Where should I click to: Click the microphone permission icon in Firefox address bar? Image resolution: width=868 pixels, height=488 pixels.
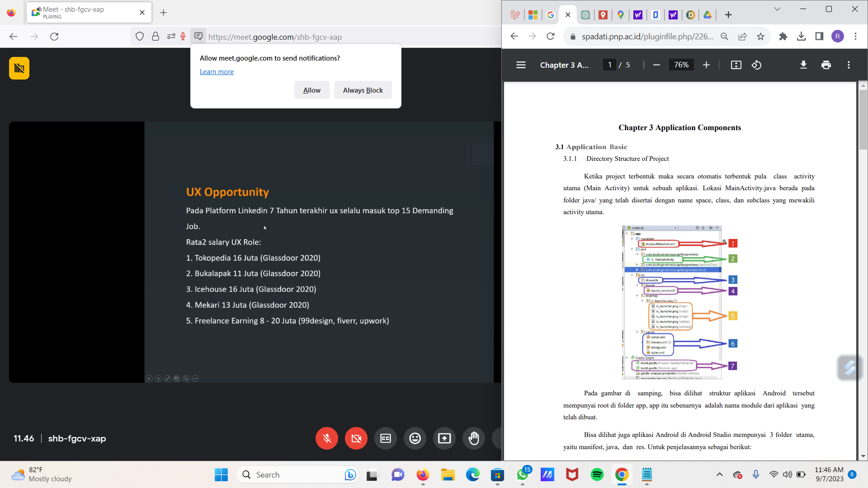[x=183, y=37]
